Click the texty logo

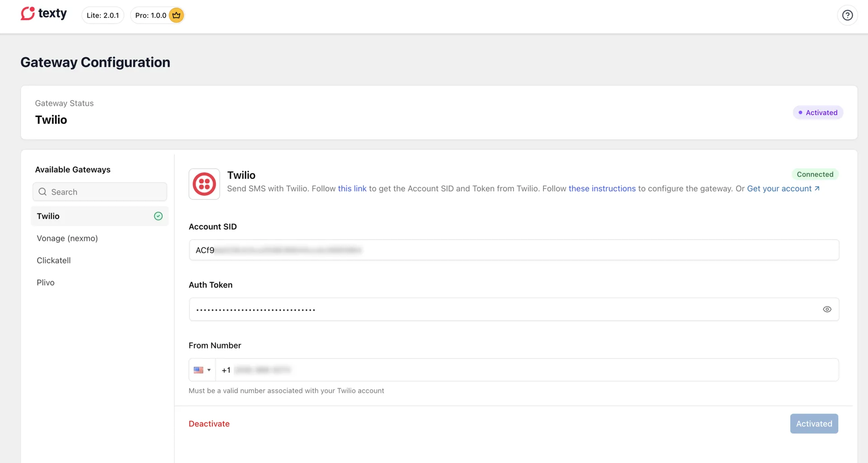coord(43,14)
